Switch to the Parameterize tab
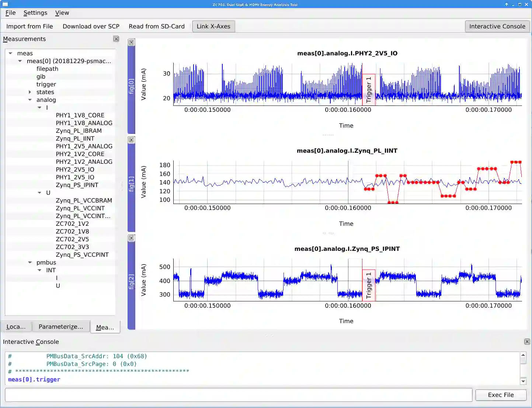Viewport: 532px width, 408px height. coord(61,327)
